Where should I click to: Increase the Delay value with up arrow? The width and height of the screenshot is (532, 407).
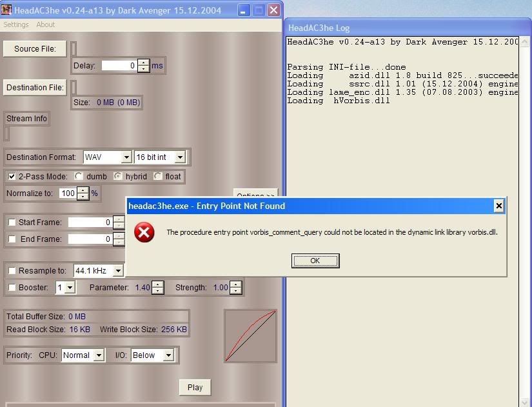[144, 63]
